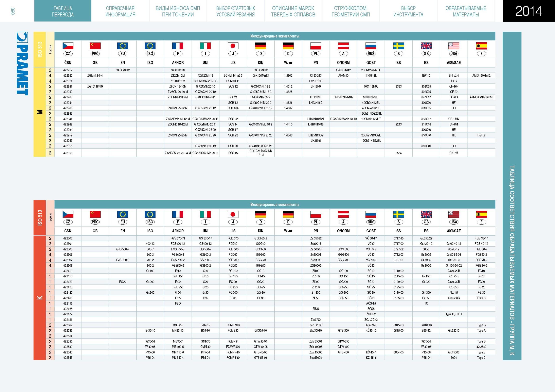Screen dimensions: 555x392
Task: Select the EU flag above EN, M table
Action: [x=123, y=46]
